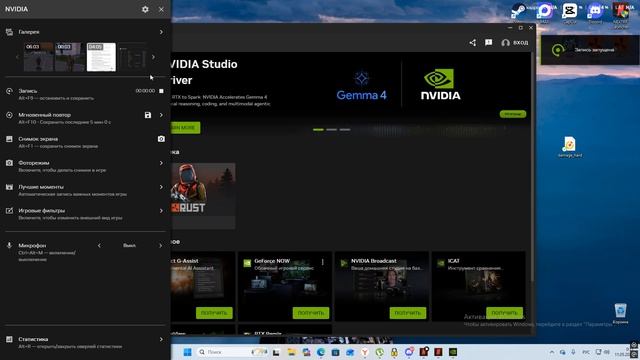Open the Rust game tile
The width and height of the screenshot is (640, 360).
click(203, 196)
